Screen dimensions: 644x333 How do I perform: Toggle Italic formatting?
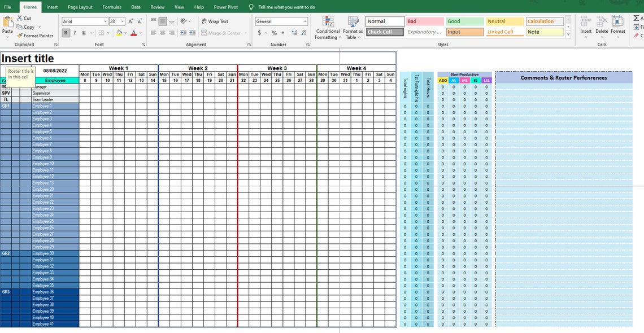pos(73,32)
